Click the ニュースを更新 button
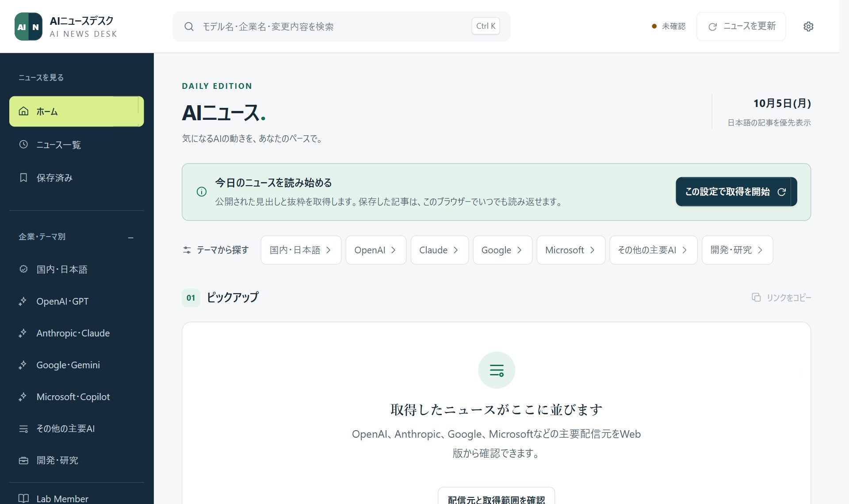 tap(741, 27)
